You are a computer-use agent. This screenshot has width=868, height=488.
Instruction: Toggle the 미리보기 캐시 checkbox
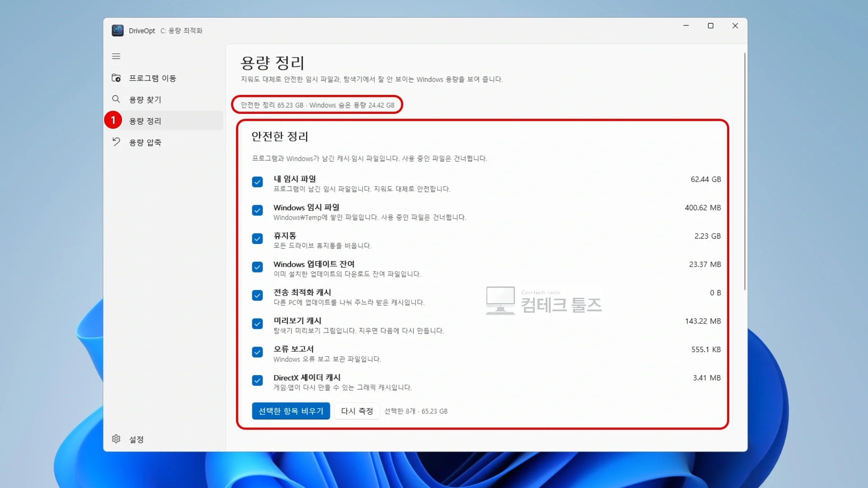(257, 324)
